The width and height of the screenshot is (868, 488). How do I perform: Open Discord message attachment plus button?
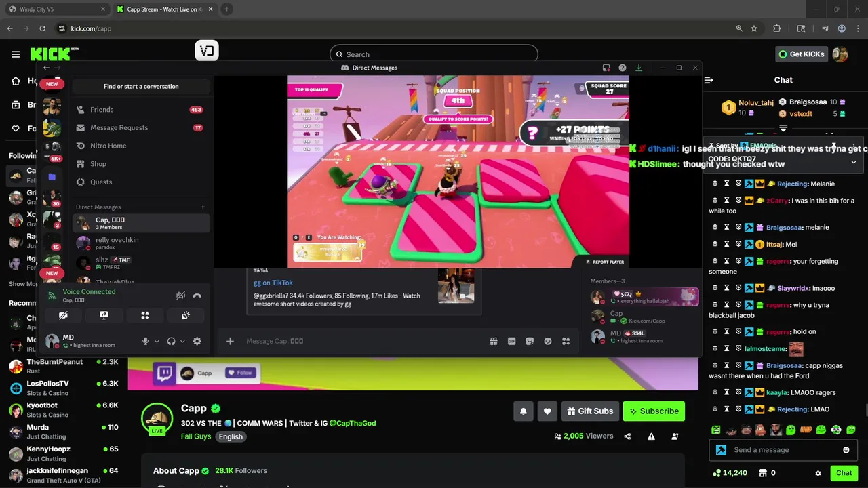(x=230, y=341)
